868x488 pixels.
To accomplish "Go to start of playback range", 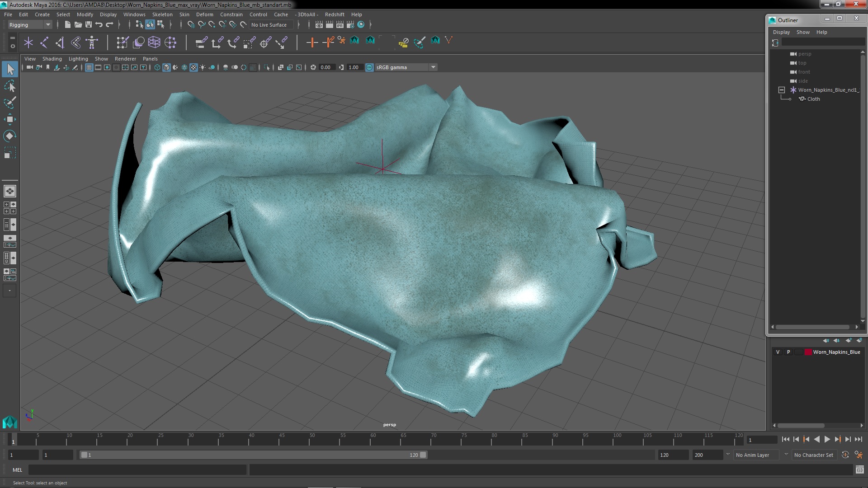I will [785, 439].
